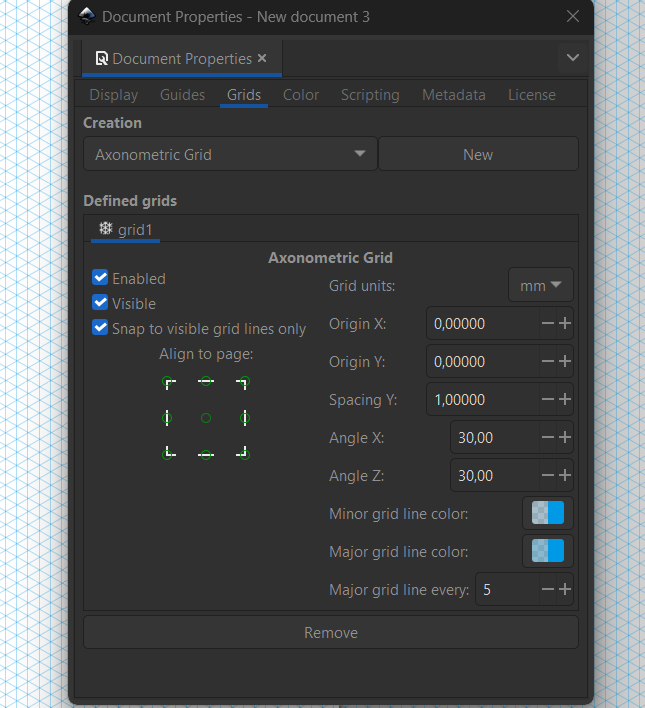Align grid to top-center of page
The image size is (645, 708).
pos(206,382)
